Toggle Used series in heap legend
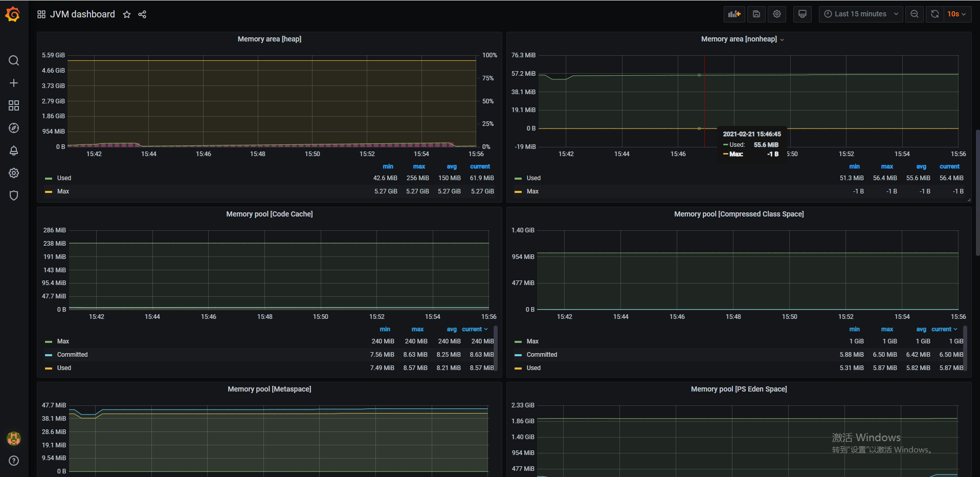 tap(64, 178)
